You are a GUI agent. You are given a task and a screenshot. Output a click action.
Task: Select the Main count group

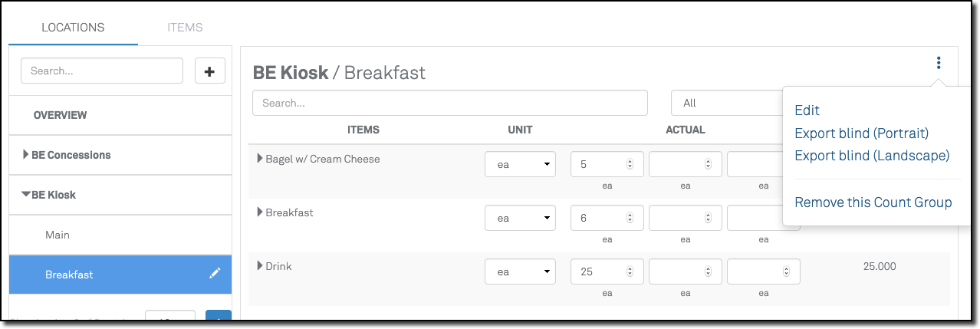coord(58,235)
